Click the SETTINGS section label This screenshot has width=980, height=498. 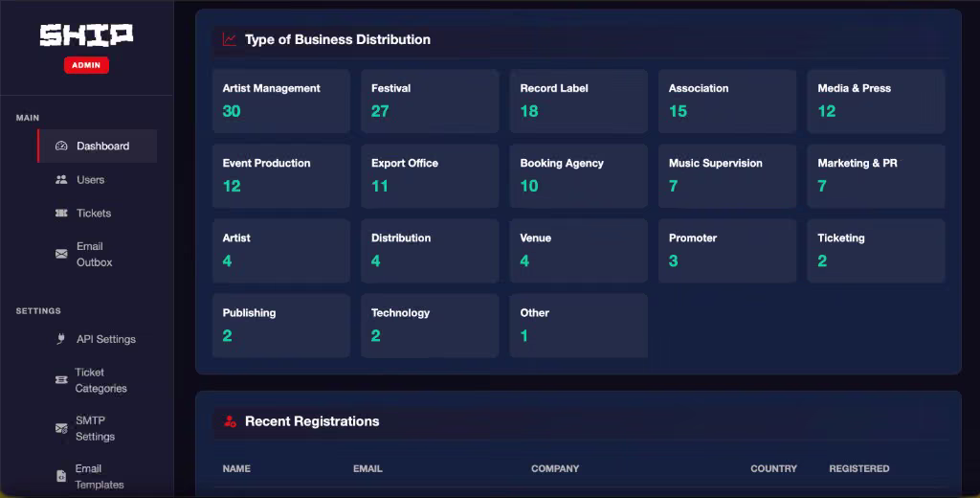point(38,311)
